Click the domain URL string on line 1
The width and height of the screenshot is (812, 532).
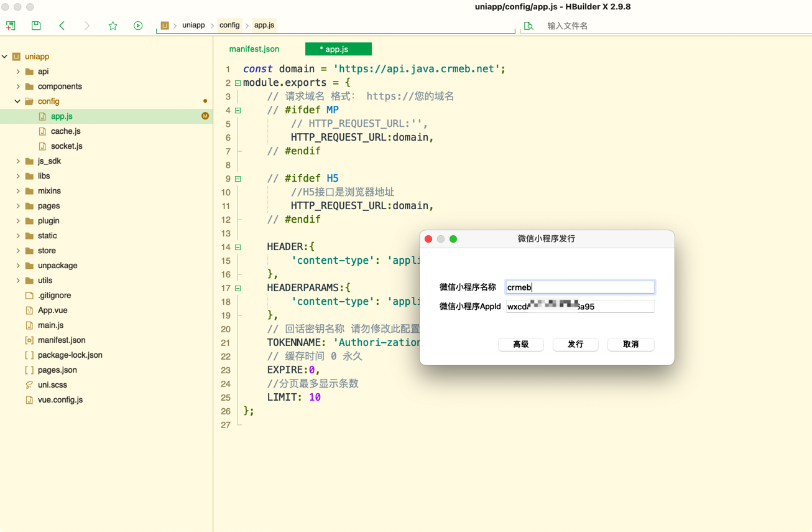[x=417, y=69]
